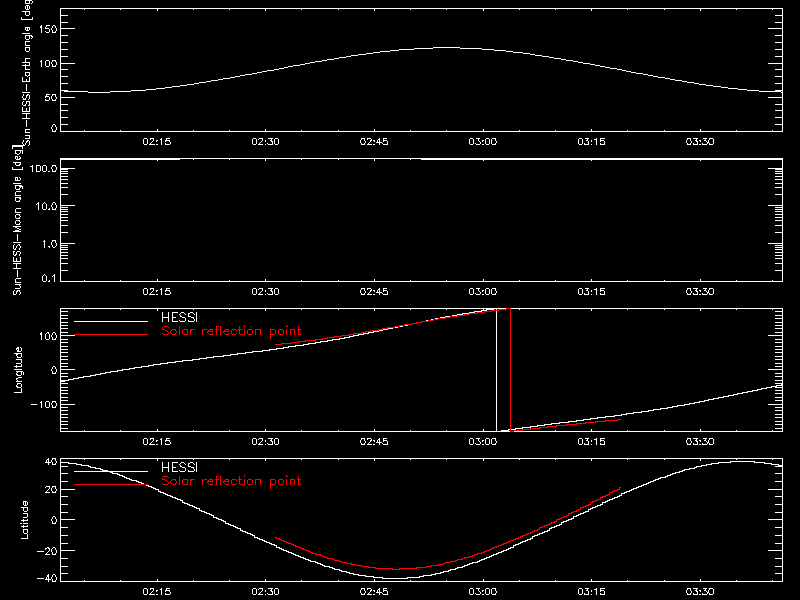Screen dimensions: 800x600
Task: Select the 02:15 time label under Latitude plot
Action: click(157, 591)
